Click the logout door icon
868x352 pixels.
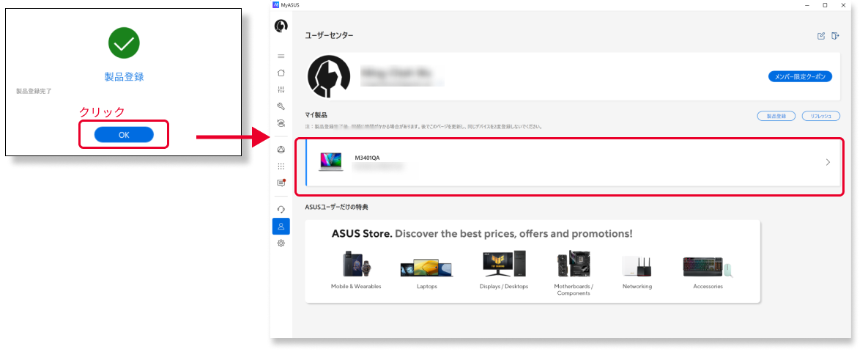coord(835,36)
